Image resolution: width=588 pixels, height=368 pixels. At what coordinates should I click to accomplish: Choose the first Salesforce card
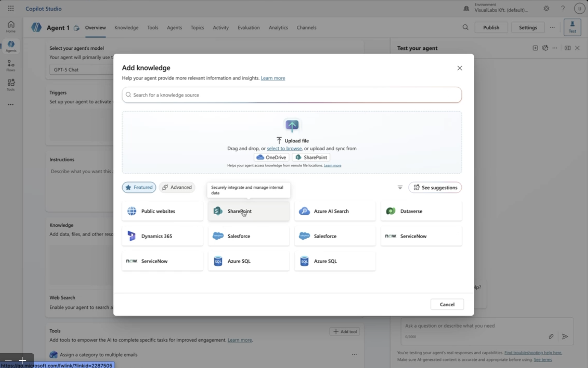[249, 236]
